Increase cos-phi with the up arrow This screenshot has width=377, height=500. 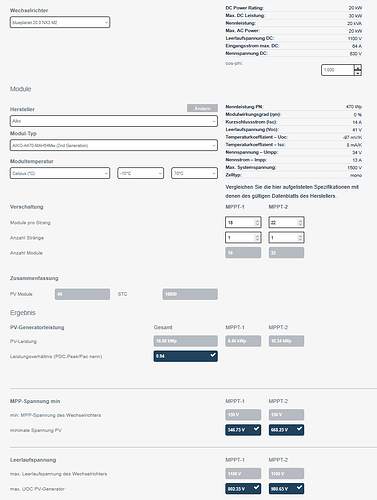[x=358, y=67]
